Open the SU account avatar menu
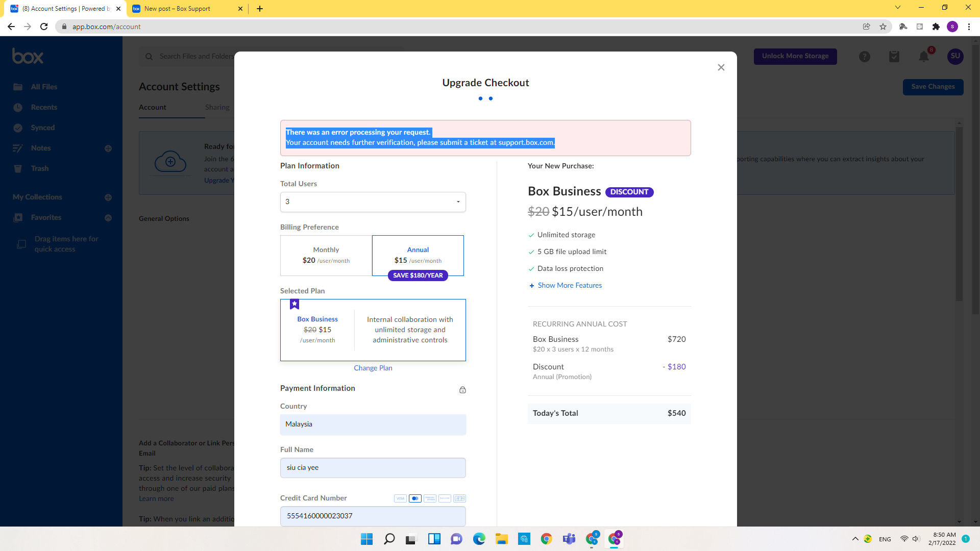This screenshot has height=551, width=980. [x=955, y=56]
